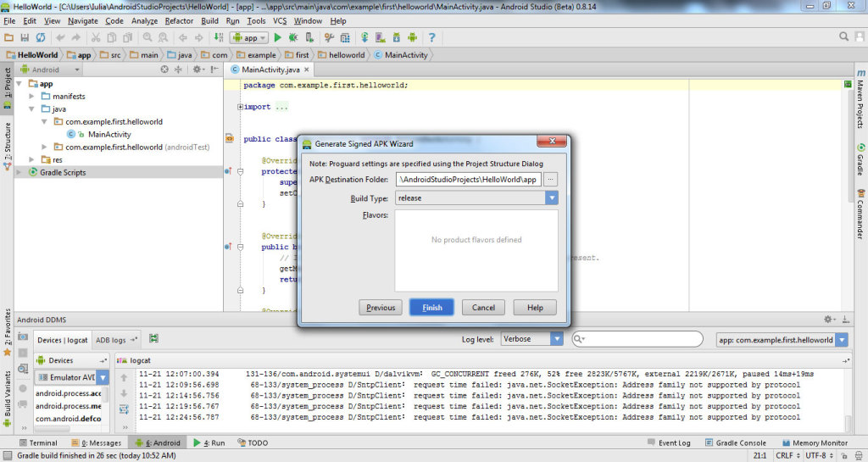Click Finish in the APK wizard
Viewport: 868px width, 462px height.
coord(431,308)
